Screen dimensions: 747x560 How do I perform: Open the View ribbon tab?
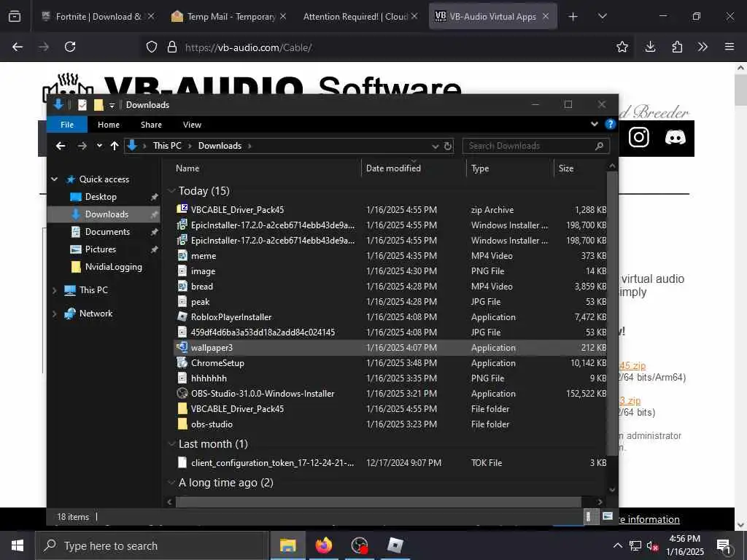(192, 124)
